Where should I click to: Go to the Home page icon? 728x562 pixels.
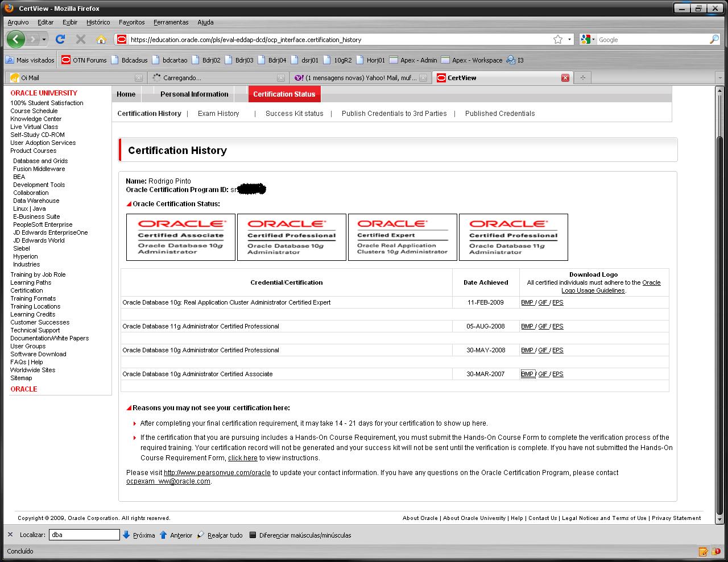tap(101, 39)
